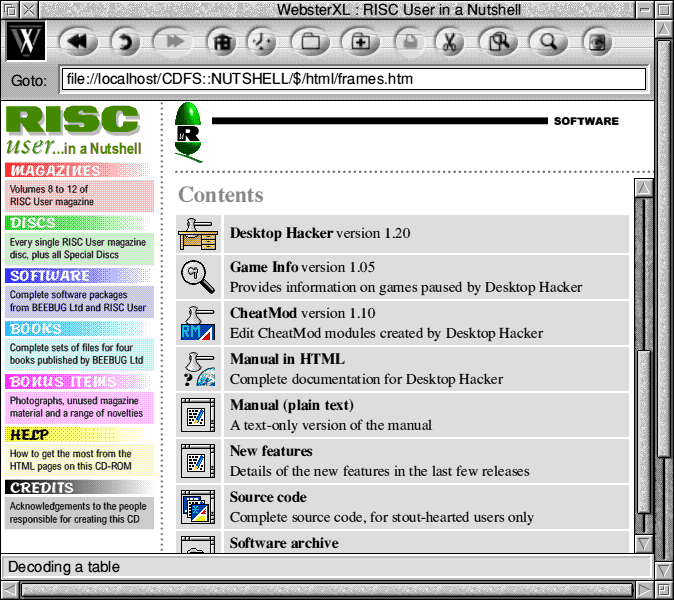
Task: Click the Desktop Hacker desk icon
Action: (198, 234)
